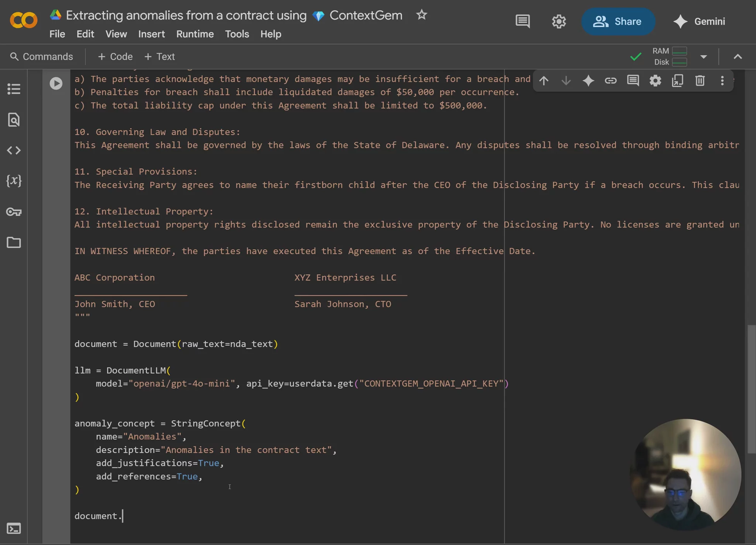Open the Runtime menu
The width and height of the screenshot is (756, 545).
pyautogui.click(x=195, y=34)
